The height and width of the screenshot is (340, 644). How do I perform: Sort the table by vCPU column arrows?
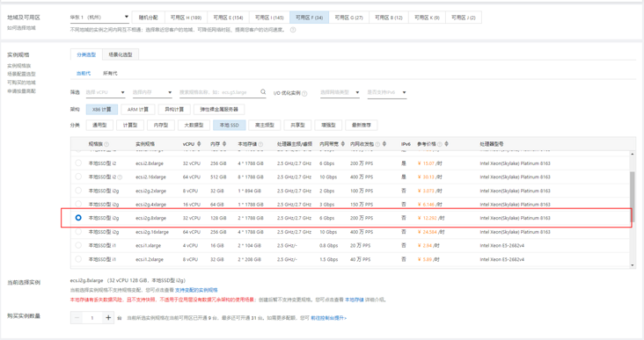(x=199, y=144)
